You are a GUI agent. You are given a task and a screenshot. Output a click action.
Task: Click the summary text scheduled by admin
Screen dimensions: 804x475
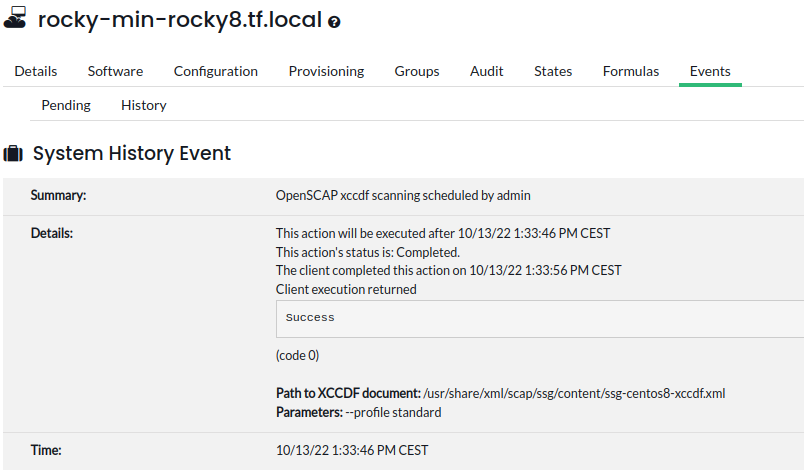403,195
